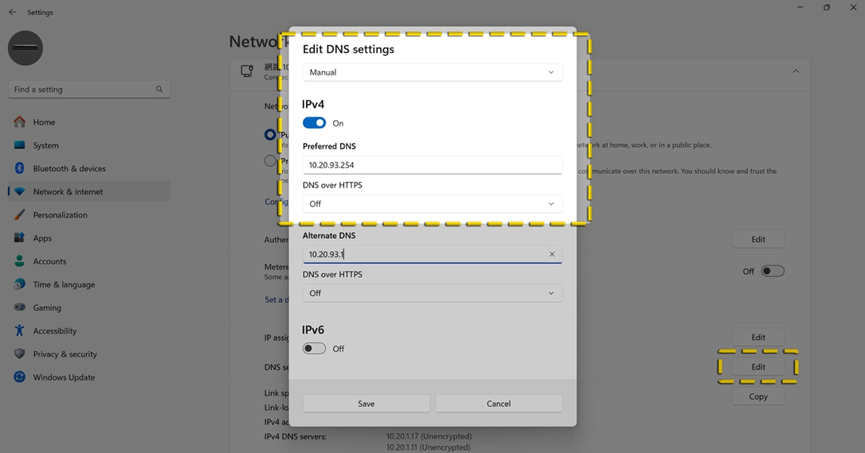Screen dimensions: 865x453
Task: Select the Gaming icon in sidebar
Action: 19,308
